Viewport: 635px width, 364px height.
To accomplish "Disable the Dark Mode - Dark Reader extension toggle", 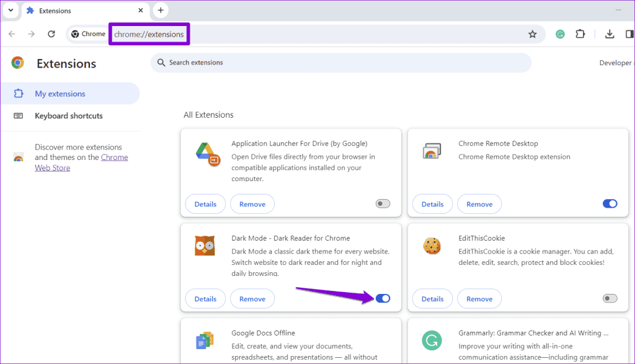I will pyautogui.click(x=383, y=299).
